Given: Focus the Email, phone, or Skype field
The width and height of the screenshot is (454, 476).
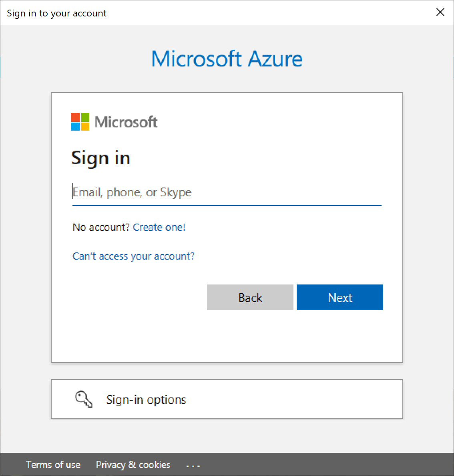Looking at the screenshot, I should pyautogui.click(x=227, y=192).
